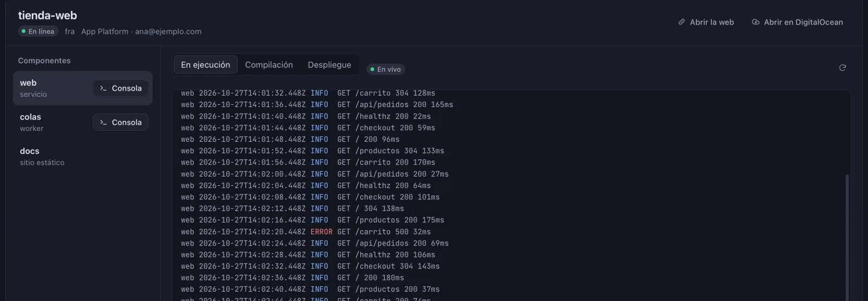Click the En vivo status badge
868x301 pixels.
(386, 70)
